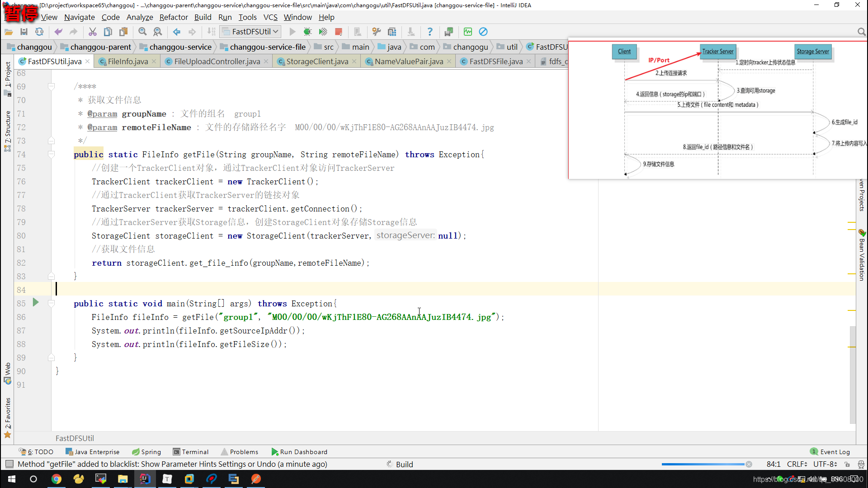
Task: Click the Redo arrow icon
Action: pyautogui.click(x=73, y=32)
